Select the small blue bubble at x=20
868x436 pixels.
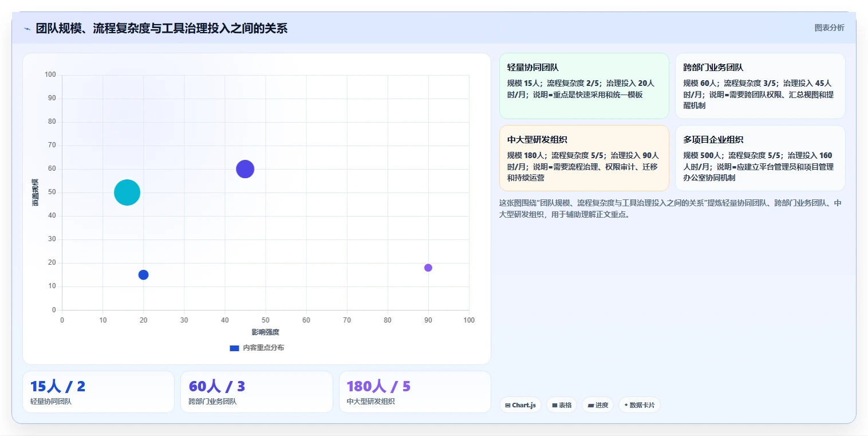[x=143, y=275]
